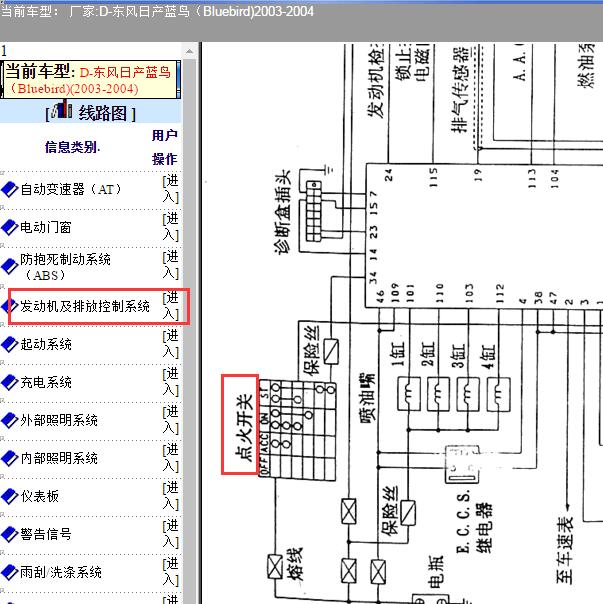Click the 诊断盒插头 label in diagram
The image size is (603, 604).
coord(282,211)
